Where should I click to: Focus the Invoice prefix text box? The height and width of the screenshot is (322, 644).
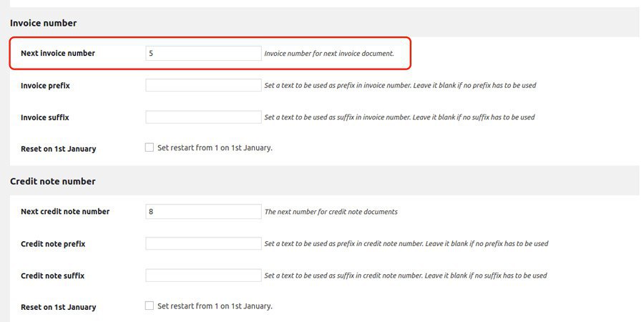tap(203, 85)
